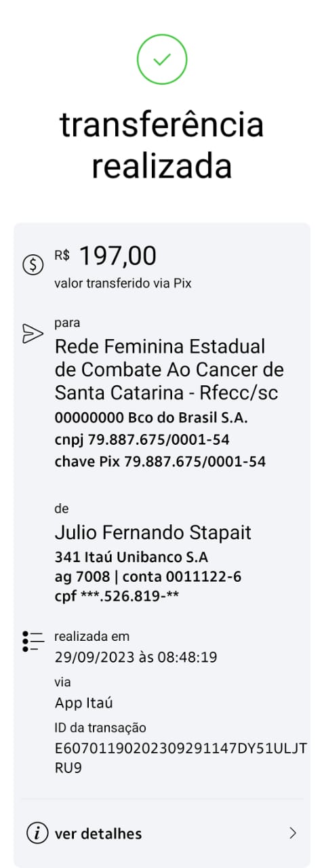Viewport: 324px width, 868px height.
Task: Click the paper plane recipient icon
Action: pos(33,334)
